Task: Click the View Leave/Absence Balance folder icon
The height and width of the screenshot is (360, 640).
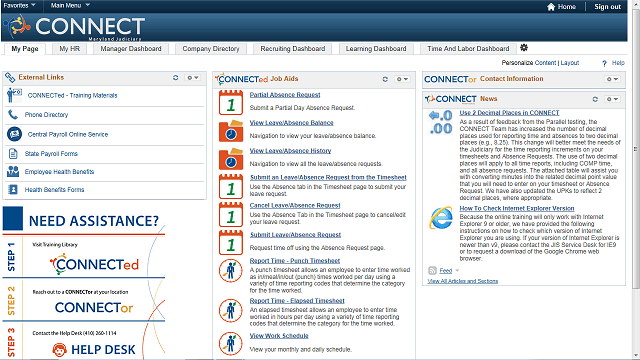Action: point(231,131)
